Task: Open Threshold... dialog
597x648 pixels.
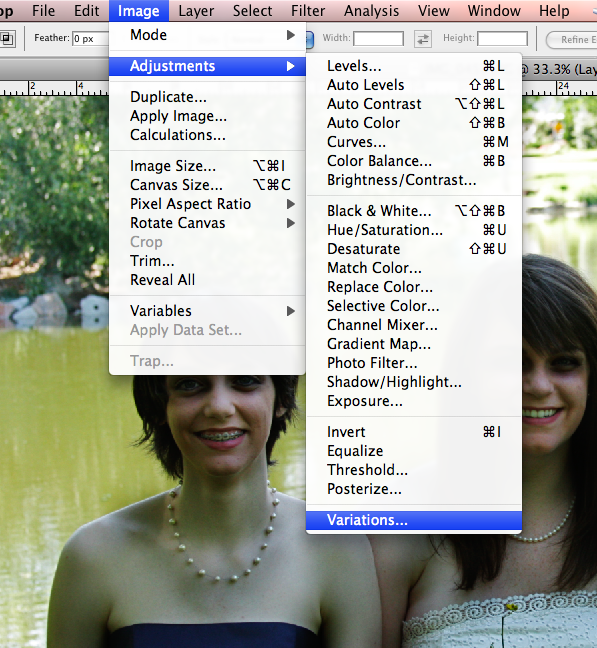Action: (414, 470)
